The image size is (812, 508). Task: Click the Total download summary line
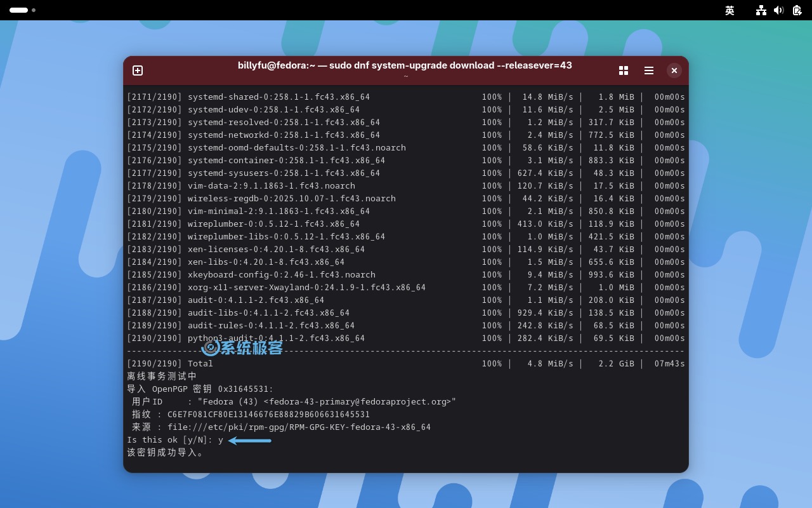click(200, 364)
